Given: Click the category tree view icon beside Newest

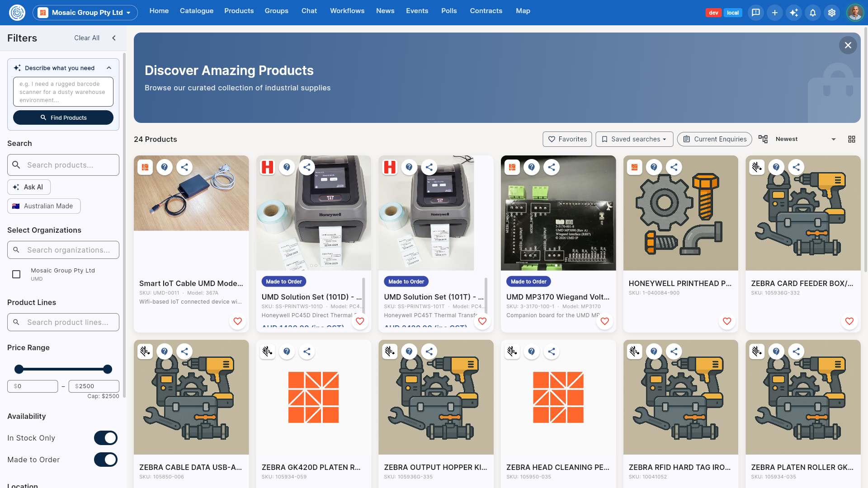Looking at the screenshot, I should 763,139.
